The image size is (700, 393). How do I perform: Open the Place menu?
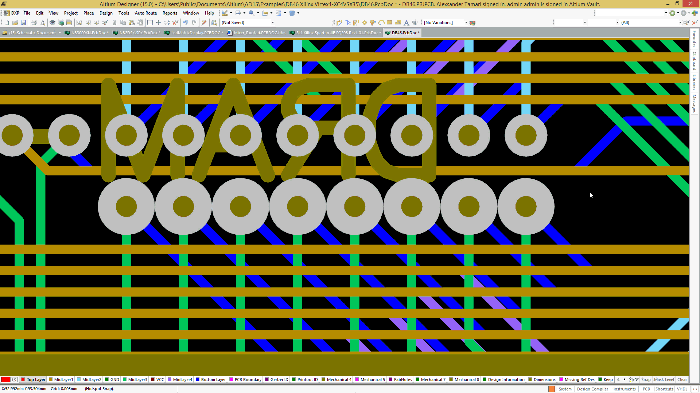click(x=89, y=13)
